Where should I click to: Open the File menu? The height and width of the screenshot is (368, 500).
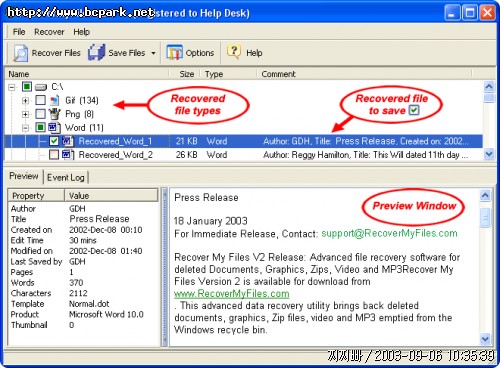(x=19, y=32)
